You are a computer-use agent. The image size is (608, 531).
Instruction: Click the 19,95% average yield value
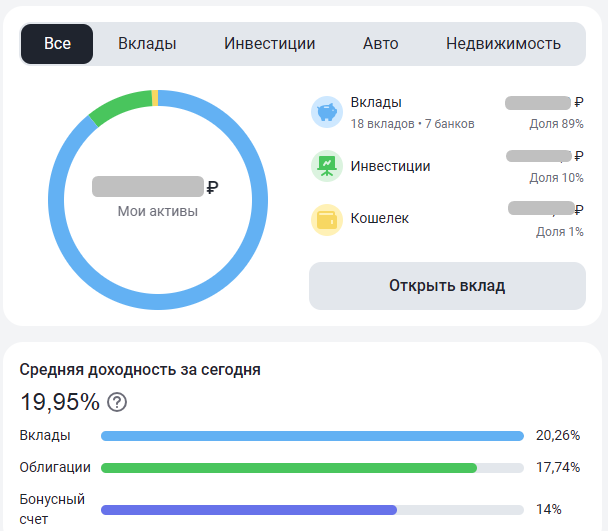(x=60, y=401)
